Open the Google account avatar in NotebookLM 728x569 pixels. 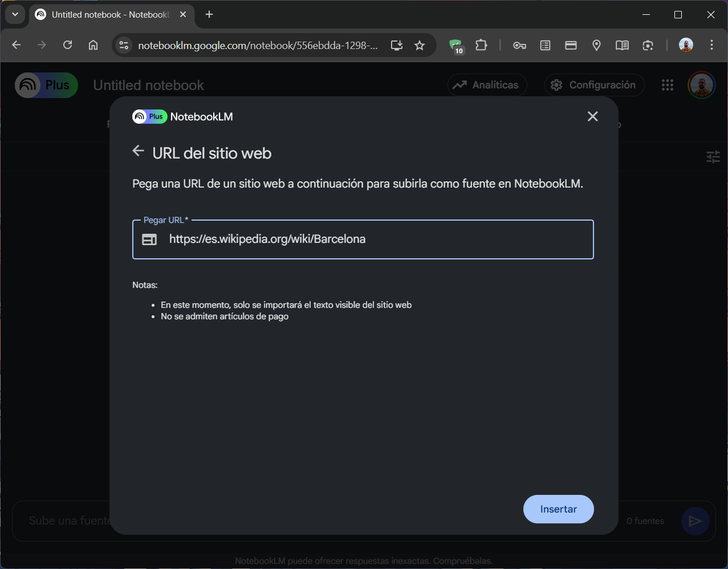point(701,85)
